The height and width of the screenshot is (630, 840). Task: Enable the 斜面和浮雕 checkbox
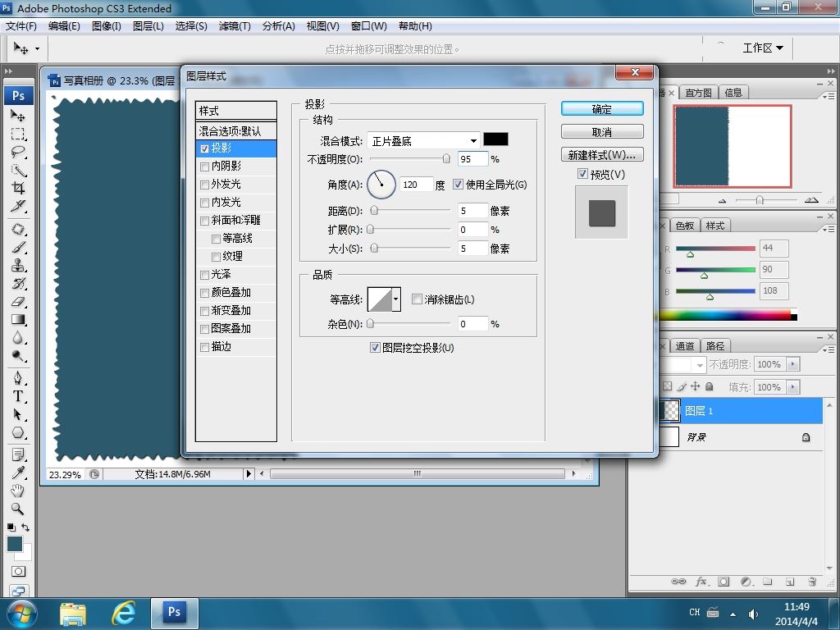pos(204,221)
